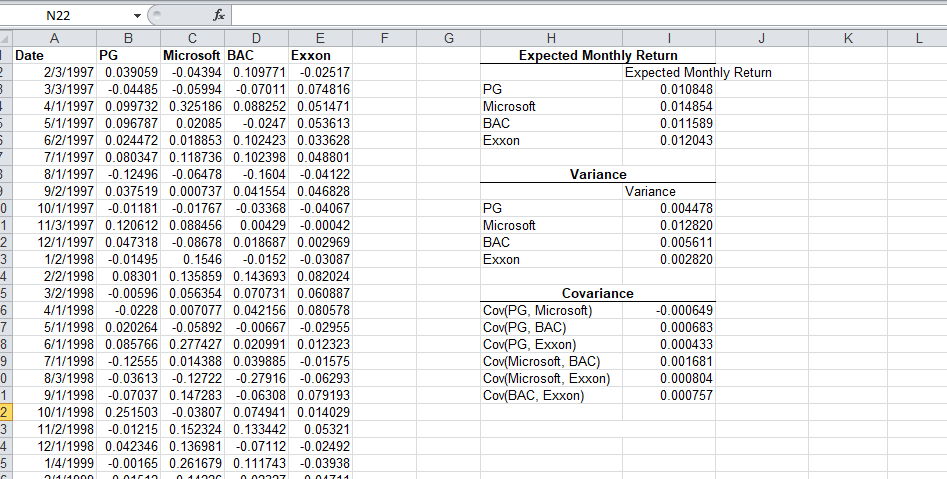Select PG variance 0.004478
947x479 pixels.
[669, 208]
